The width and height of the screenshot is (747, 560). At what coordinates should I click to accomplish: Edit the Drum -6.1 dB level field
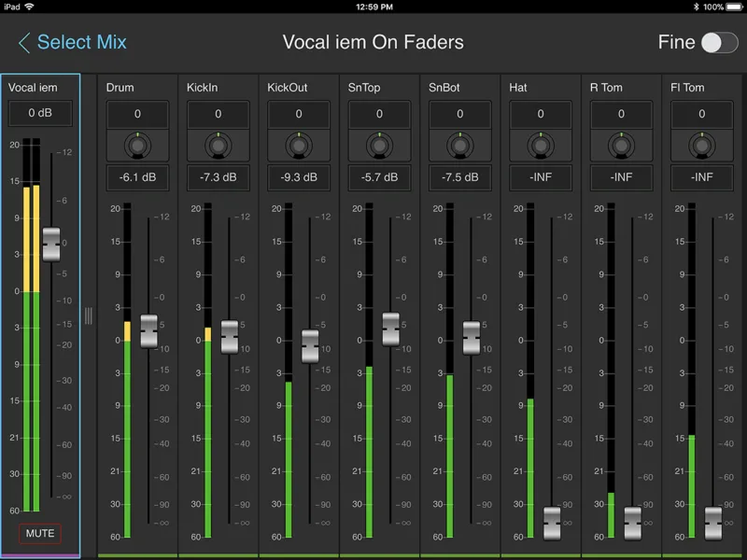137,177
